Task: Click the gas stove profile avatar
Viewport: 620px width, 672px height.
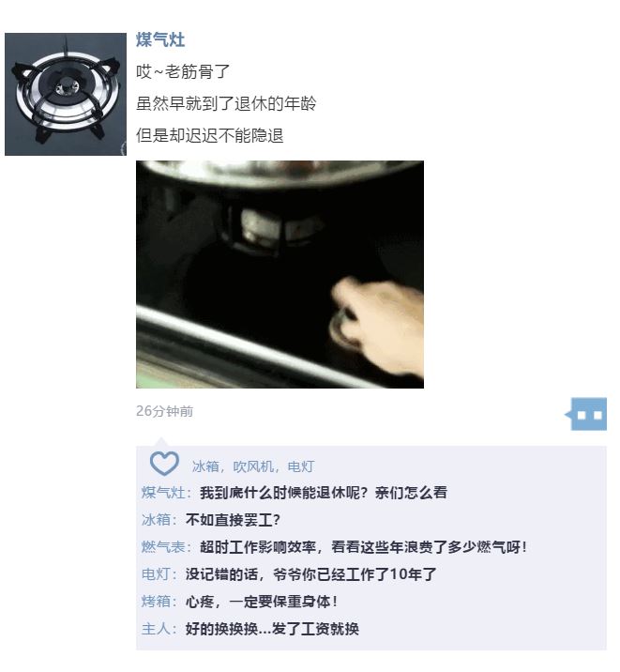Action: point(66,94)
